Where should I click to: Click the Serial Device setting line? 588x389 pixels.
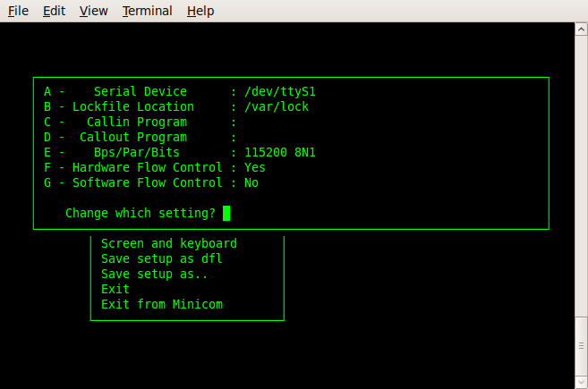(180, 91)
